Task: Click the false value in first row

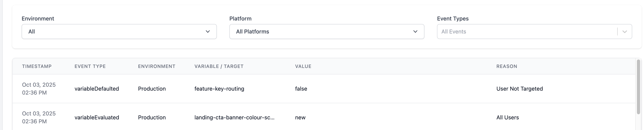Action: click(x=301, y=89)
